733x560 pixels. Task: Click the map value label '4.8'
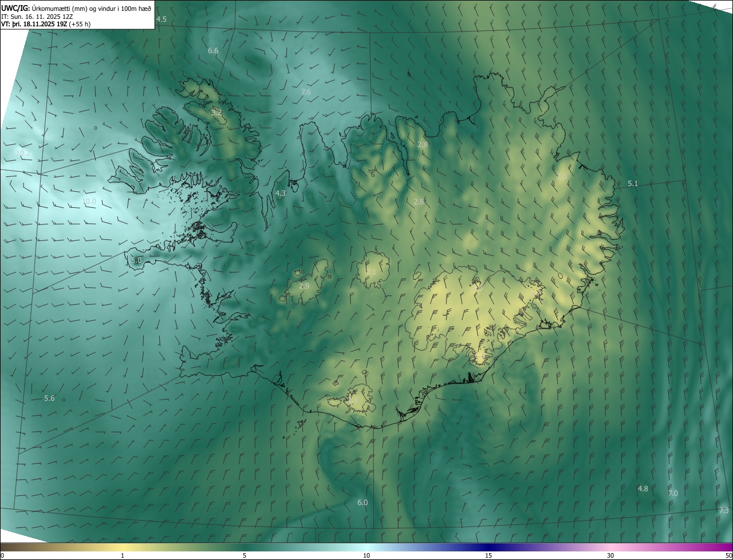pyautogui.click(x=643, y=488)
